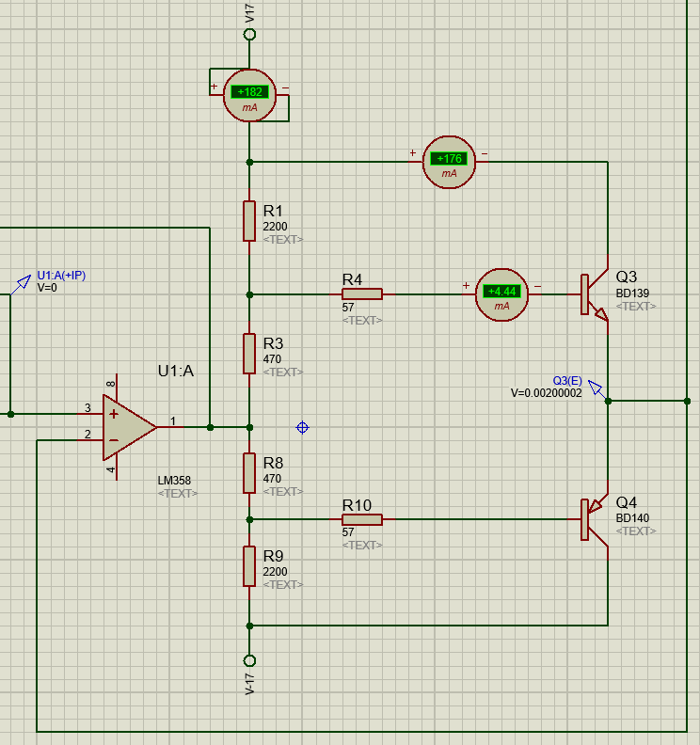Click the V17 power terminal circle
700x745 pixels.
coord(249,35)
